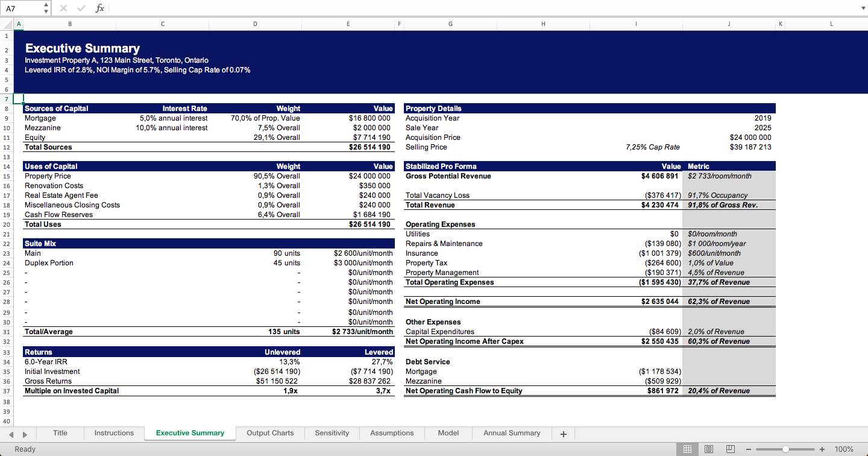Image resolution: width=868 pixels, height=456 pixels.
Task: Switch to Page Layout view
Action: (x=709, y=449)
